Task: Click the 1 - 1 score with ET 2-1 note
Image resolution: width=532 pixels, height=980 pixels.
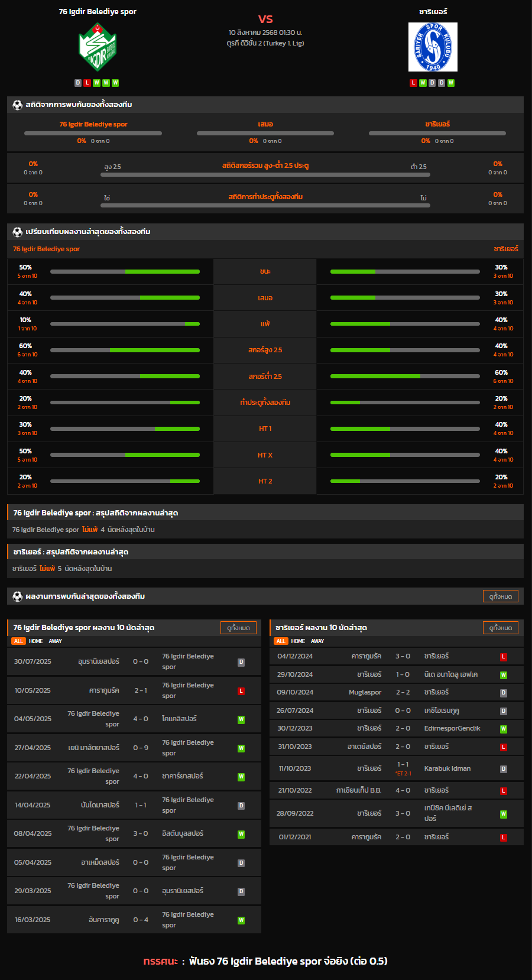Action: coord(403,764)
